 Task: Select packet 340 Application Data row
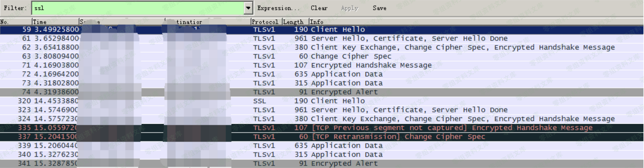click(347, 155)
